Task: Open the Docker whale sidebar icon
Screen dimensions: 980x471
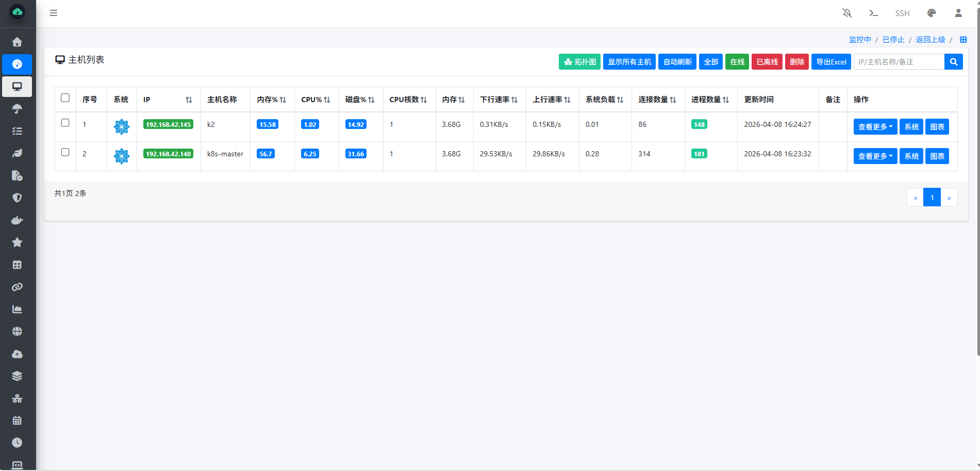Action: (17, 220)
